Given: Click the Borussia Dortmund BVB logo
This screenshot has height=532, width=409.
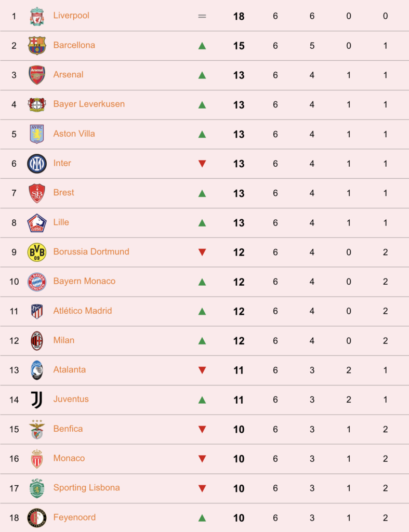Looking at the screenshot, I should [x=37, y=252].
